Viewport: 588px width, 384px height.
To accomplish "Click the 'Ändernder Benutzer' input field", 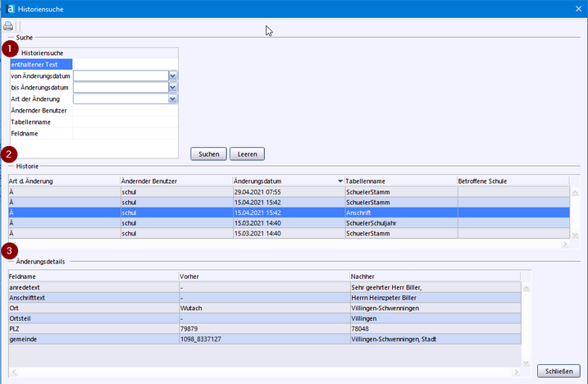I will click(x=125, y=110).
